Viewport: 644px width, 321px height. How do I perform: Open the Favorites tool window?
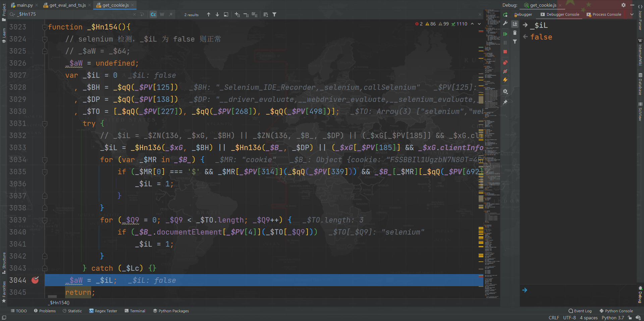4,292
